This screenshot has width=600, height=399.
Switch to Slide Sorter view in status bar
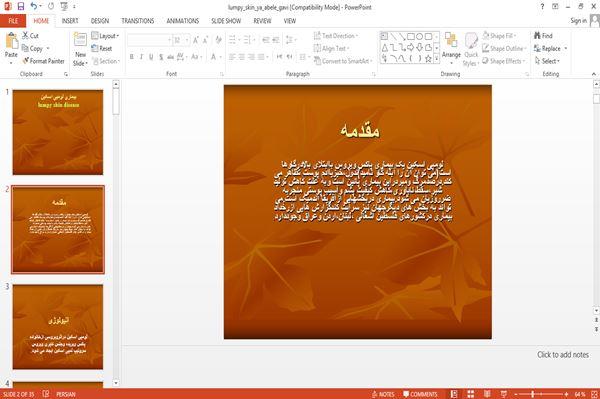(471, 394)
